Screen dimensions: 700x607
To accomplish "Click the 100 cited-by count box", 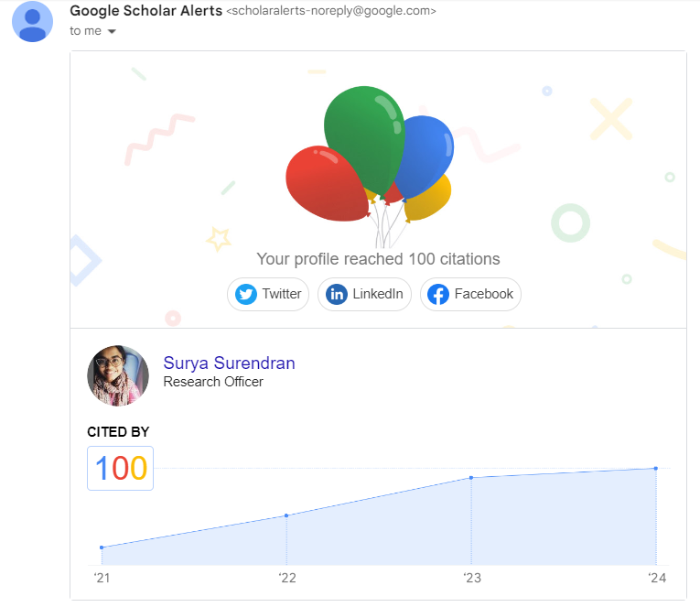I will coord(121,468).
